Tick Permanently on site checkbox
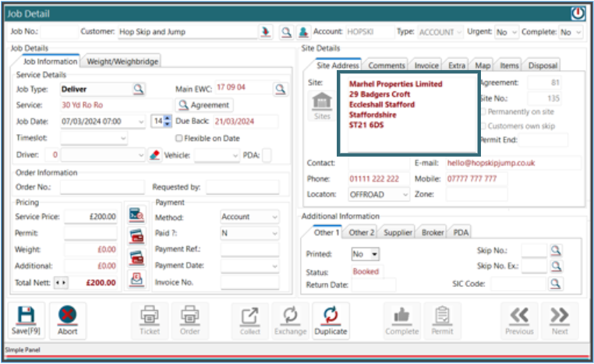 click(x=483, y=111)
